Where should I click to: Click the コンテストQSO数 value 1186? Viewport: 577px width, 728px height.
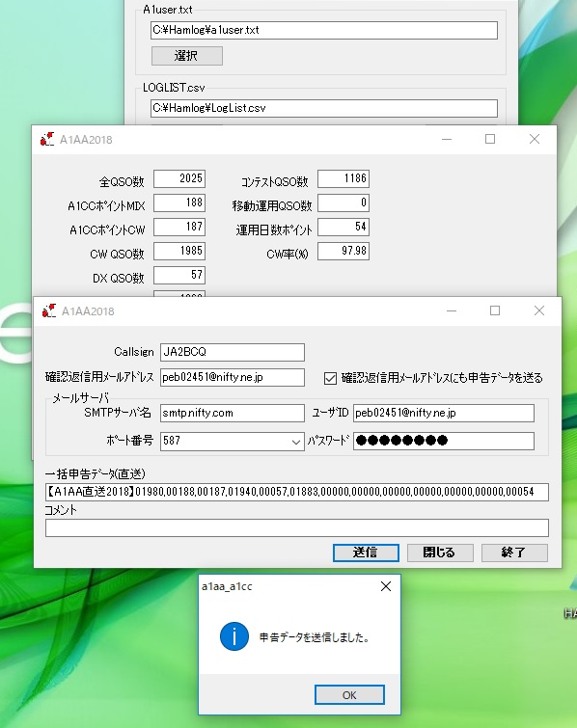point(343,178)
